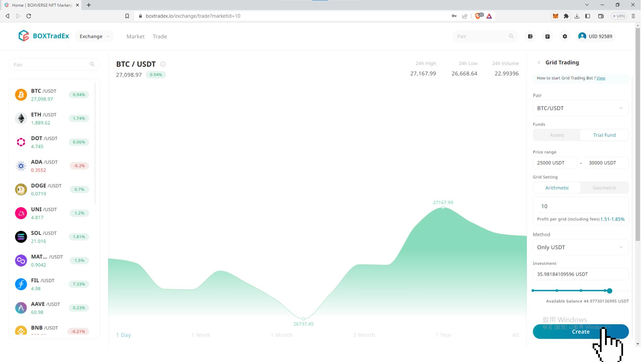Open the orders clipboard icon
644x362 pixels.
coord(547,36)
